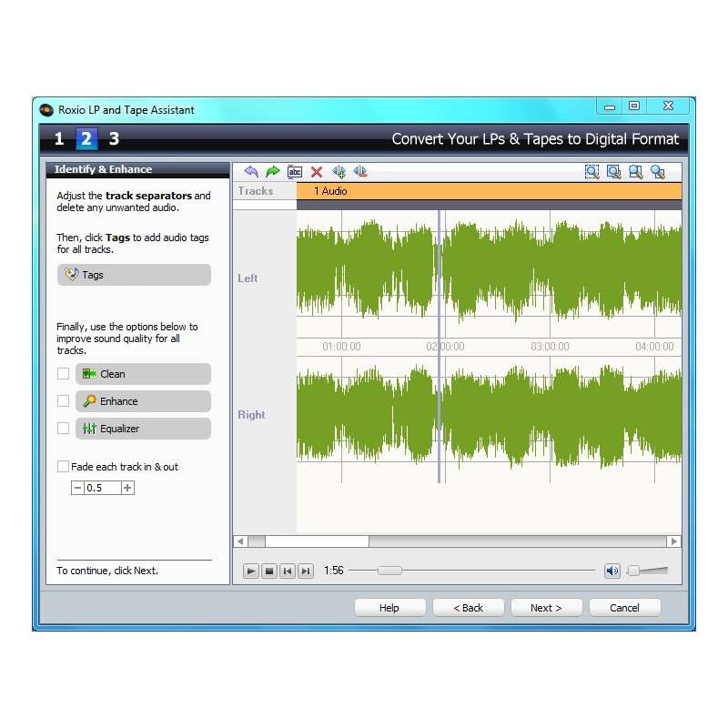Skip to the next track
The image size is (728, 728).
pos(306,571)
